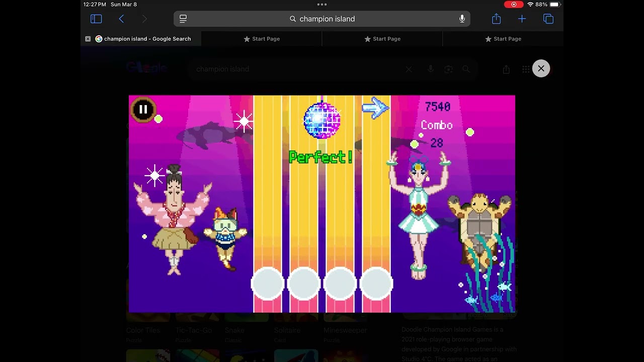This screenshot has width=644, height=362.
Task: Tap the rightmost white hit circle
Action: click(376, 284)
